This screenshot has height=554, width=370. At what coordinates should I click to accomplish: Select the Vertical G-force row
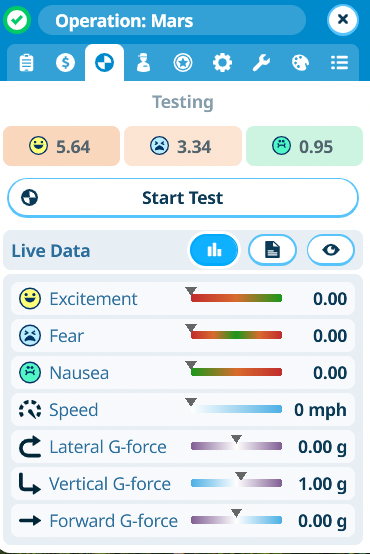pyautogui.click(x=183, y=483)
